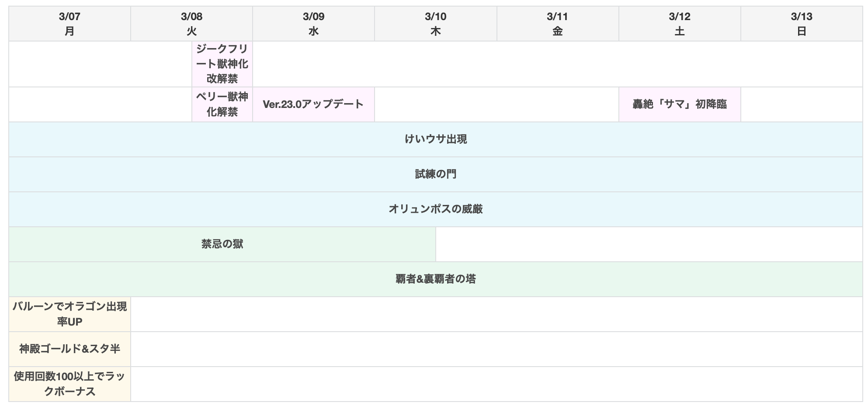This screenshot has width=868, height=409.
Task: Select the 試練の門 event bar
Action: pos(435,174)
